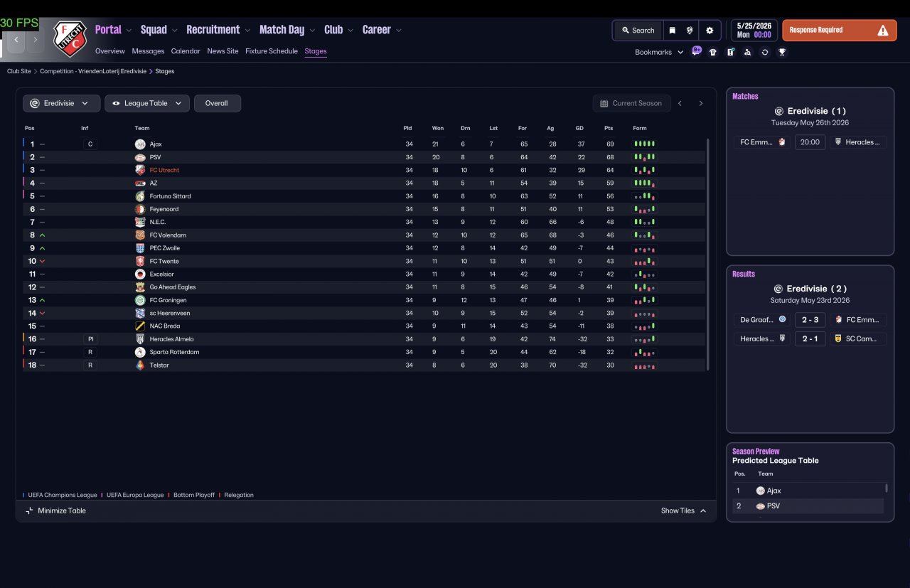The width and height of the screenshot is (910, 588).
Task: Click the Excelsior crest in the table
Action: pyautogui.click(x=140, y=274)
